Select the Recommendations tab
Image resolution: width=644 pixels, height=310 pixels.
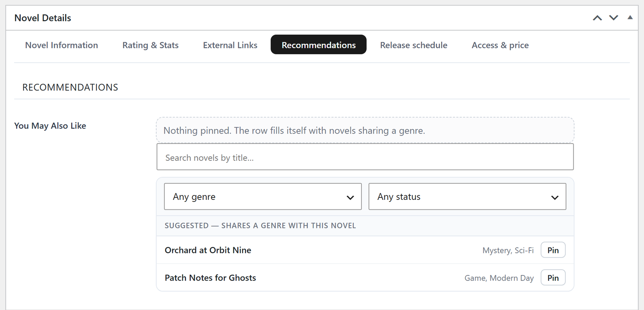click(x=318, y=45)
